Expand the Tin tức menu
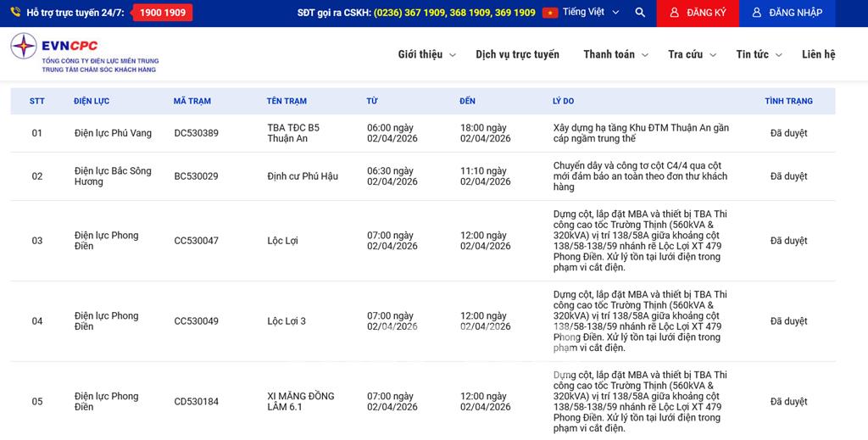 pyautogui.click(x=758, y=54)
